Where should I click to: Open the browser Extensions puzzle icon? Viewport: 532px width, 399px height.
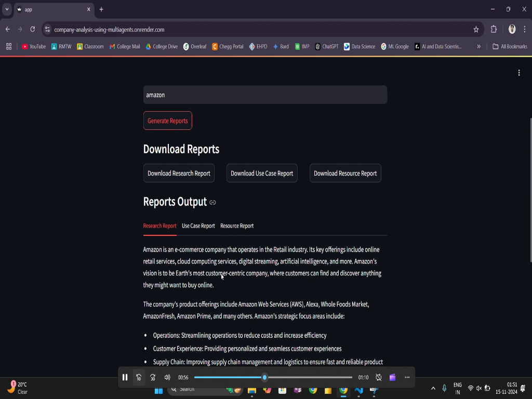click(x=494, y=30)
